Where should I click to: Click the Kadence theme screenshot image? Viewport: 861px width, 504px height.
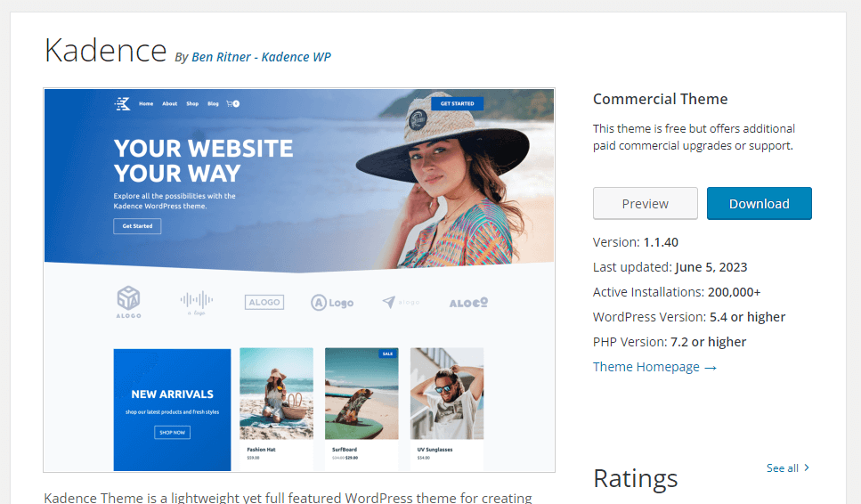pyautogui.click(x=299, y=280)
